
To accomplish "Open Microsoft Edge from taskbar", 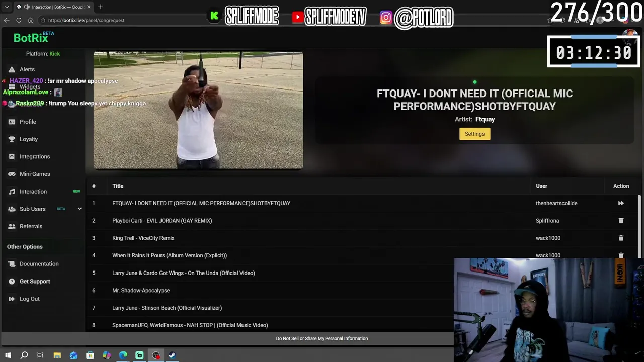I will (x=123, y=355).
